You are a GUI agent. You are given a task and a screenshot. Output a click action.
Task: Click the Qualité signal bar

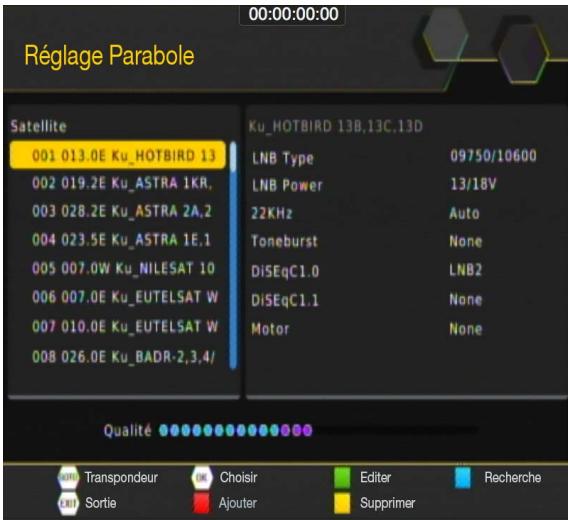coord(319,430)
